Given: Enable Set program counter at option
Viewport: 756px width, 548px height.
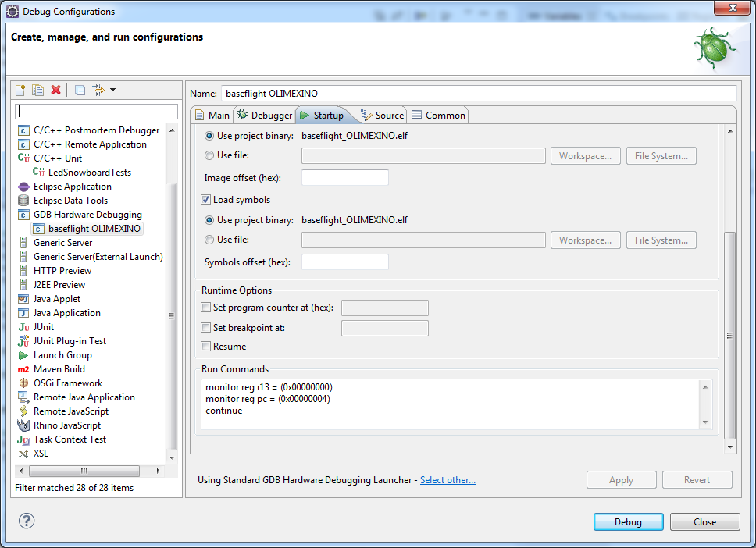Looking at the screenshot, I should 205,308.
